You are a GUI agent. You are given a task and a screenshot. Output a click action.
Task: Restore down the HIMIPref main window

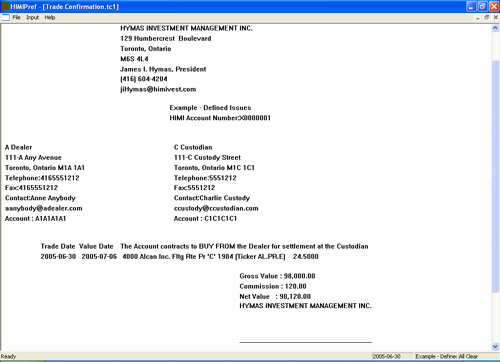pyautogui.click(x=482, y=6)
